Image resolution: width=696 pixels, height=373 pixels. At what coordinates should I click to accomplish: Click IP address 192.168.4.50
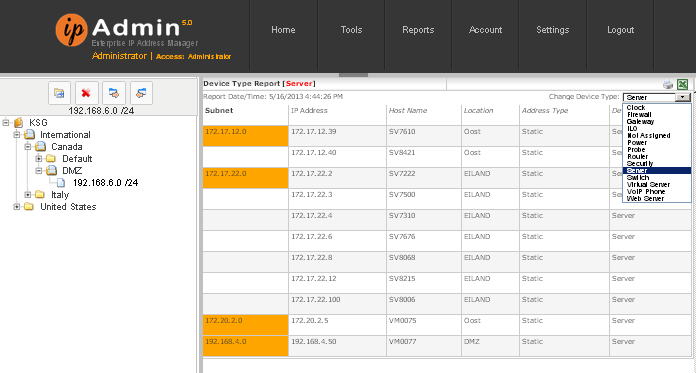[x=313, y=341]
